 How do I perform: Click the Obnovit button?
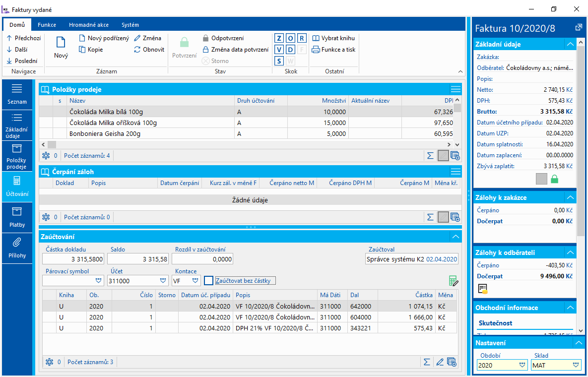tap(149, 50)
